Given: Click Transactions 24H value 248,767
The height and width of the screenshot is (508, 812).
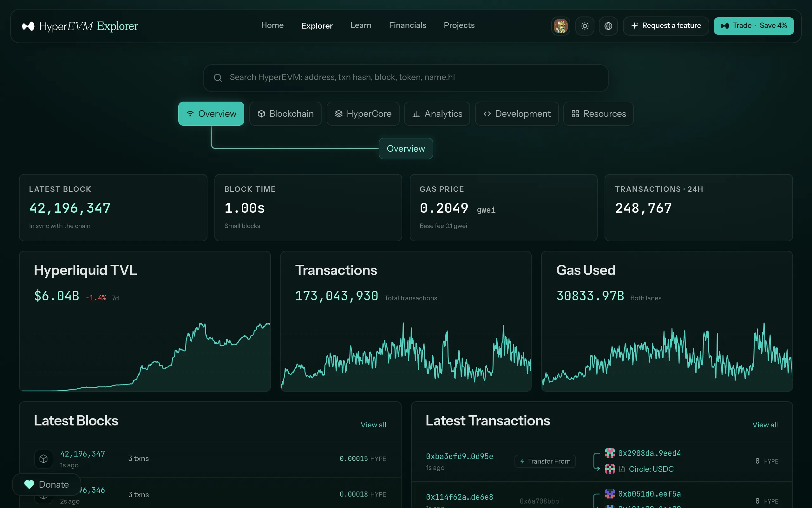Looking at the screenshot, I should (643, 208).
